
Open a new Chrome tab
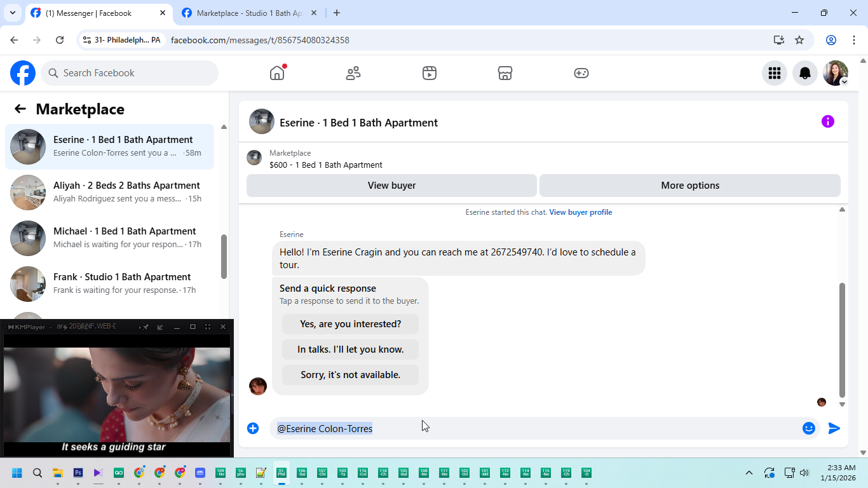(x=337, y=13)
